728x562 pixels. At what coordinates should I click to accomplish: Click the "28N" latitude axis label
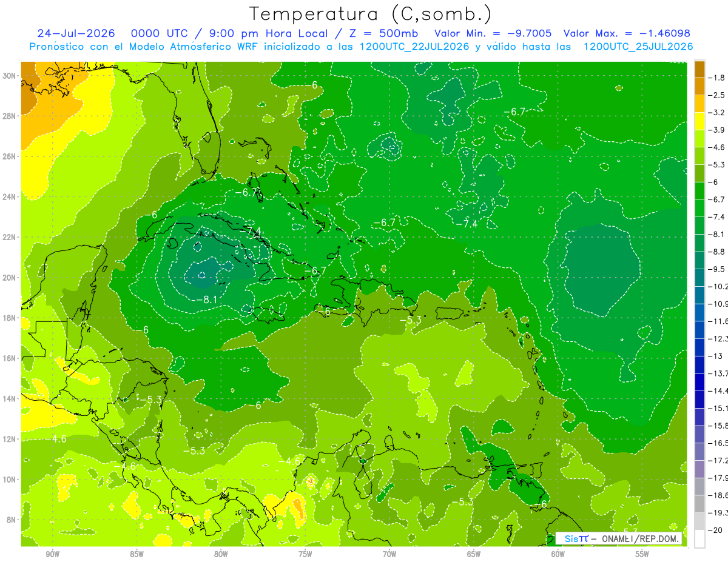click(x=10, y=116)
